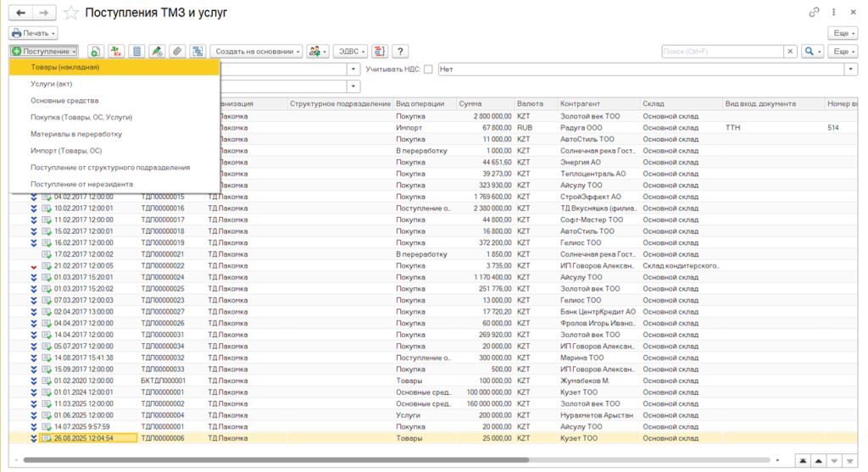Expand the Нет combo box arrow

click(852, 69)
